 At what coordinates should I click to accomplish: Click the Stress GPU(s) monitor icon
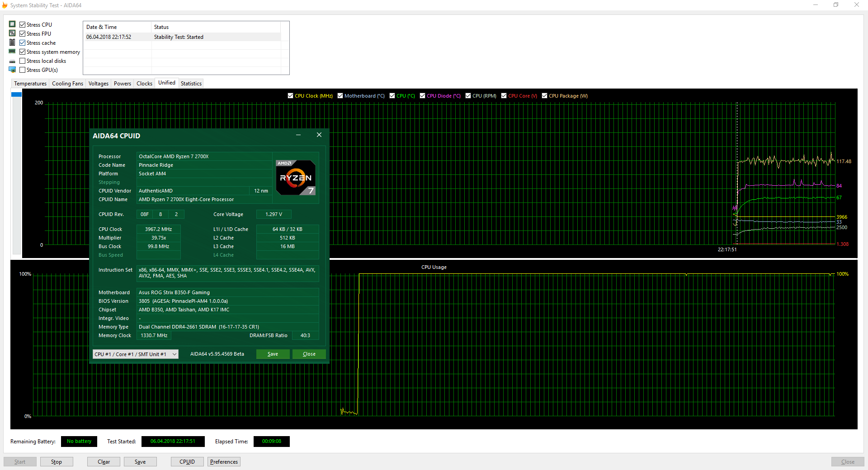point(12,70)
